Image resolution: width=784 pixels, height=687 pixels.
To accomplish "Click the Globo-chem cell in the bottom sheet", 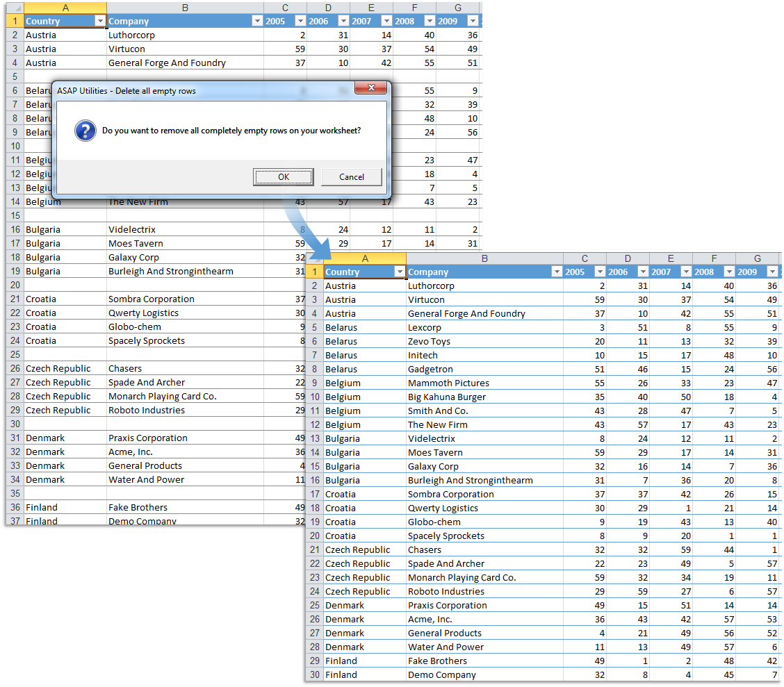I will coord(484,522).
